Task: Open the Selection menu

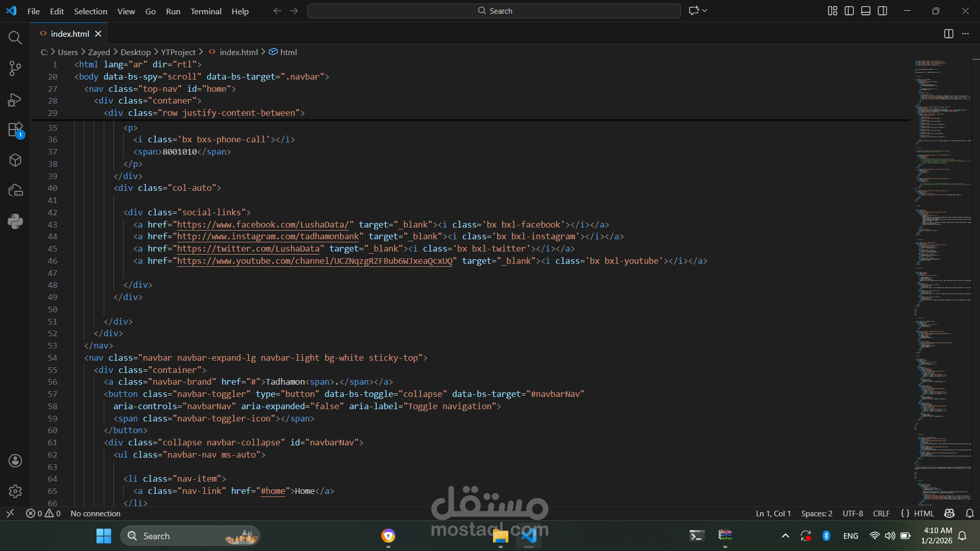Action: tap(90, 11)
